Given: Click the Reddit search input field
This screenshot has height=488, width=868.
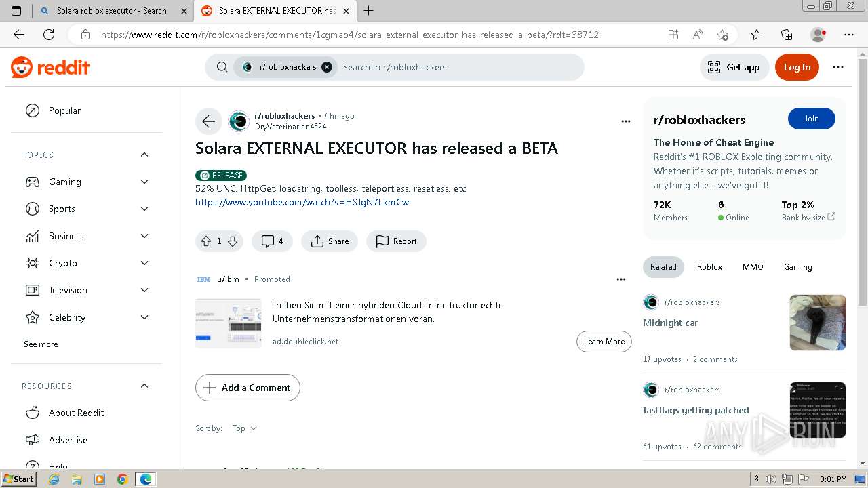Looking at the screenshot, I should point(460,67).
